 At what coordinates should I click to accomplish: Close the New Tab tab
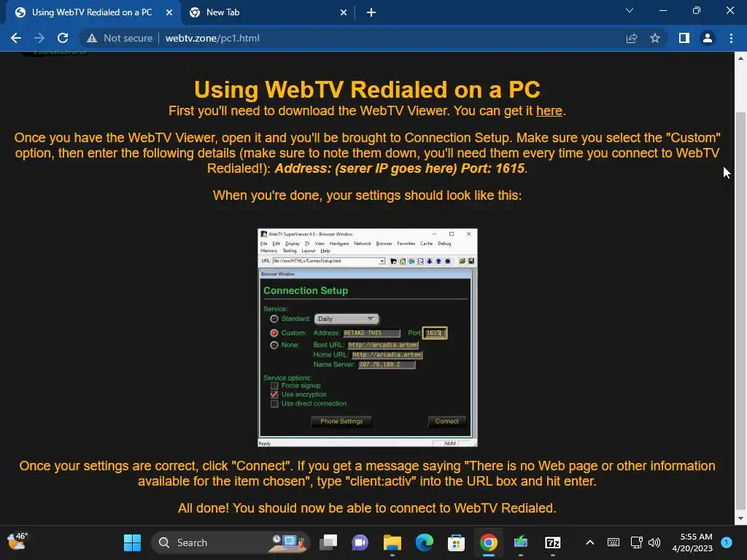click(x=344, y=12)
